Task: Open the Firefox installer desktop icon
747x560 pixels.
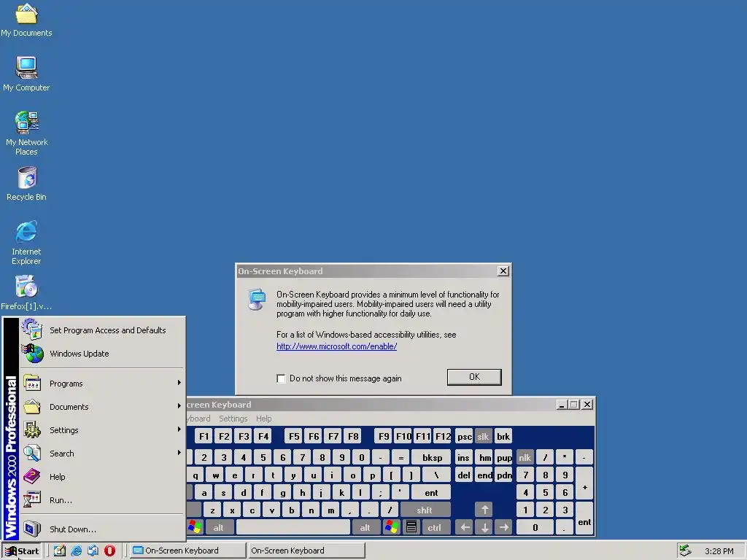Action: (x=26, y=293)
